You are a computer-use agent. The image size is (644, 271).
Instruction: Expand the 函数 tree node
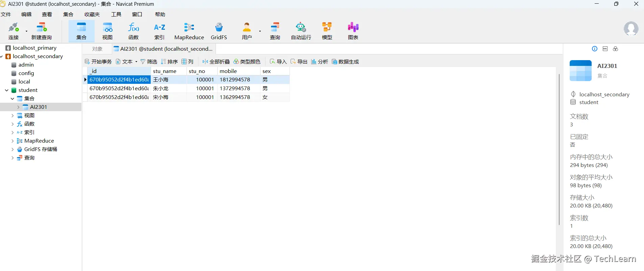pyautogui.click(x=13, y=124)
